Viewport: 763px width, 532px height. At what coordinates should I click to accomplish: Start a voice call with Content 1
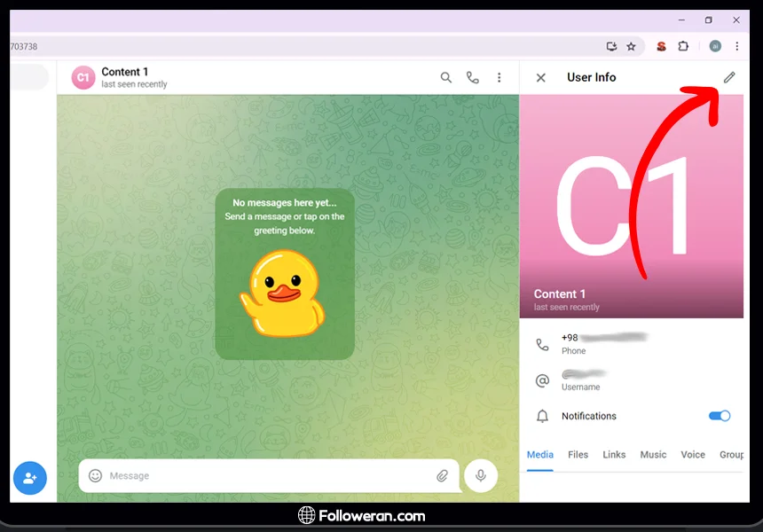click(x=473, y=78)
